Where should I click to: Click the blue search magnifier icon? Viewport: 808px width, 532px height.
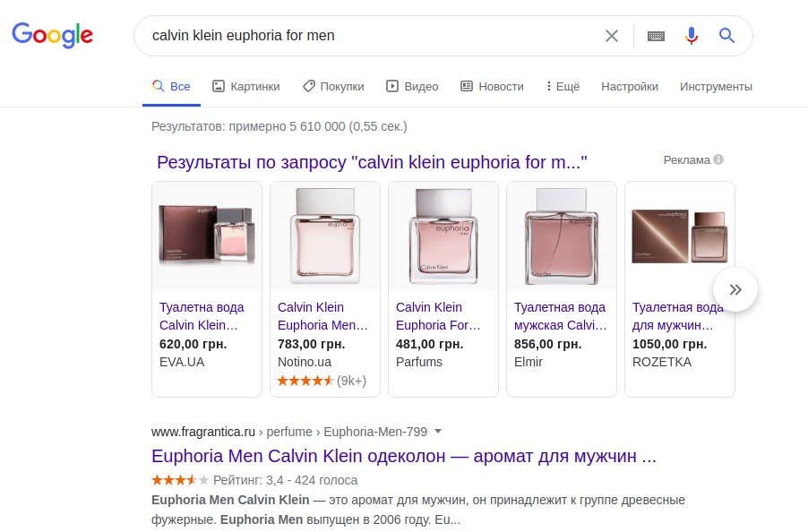(726, 36)
